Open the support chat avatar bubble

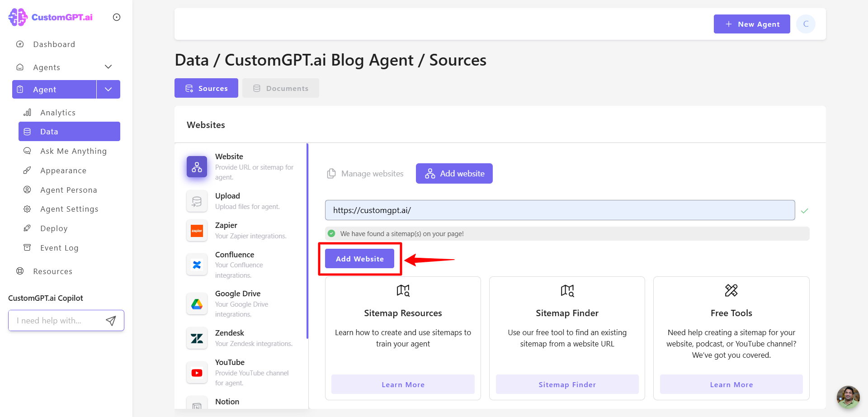click(848, 397)
